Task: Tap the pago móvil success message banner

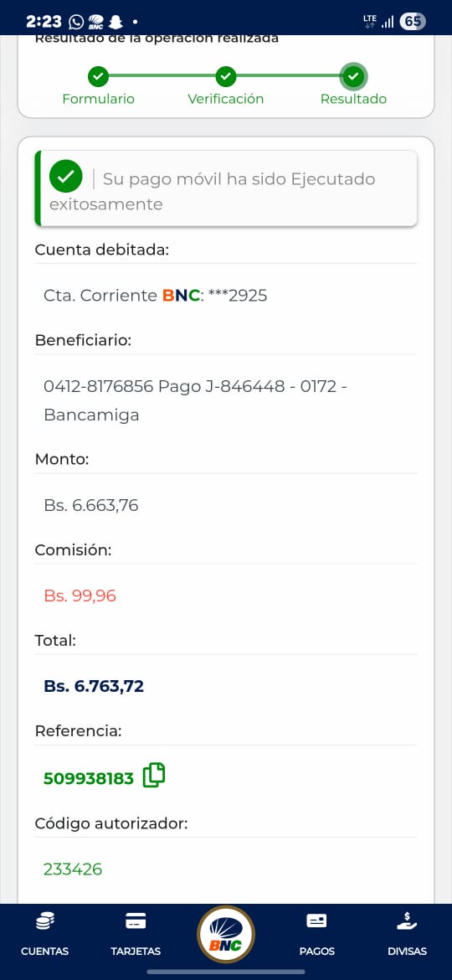Action: 226,188
